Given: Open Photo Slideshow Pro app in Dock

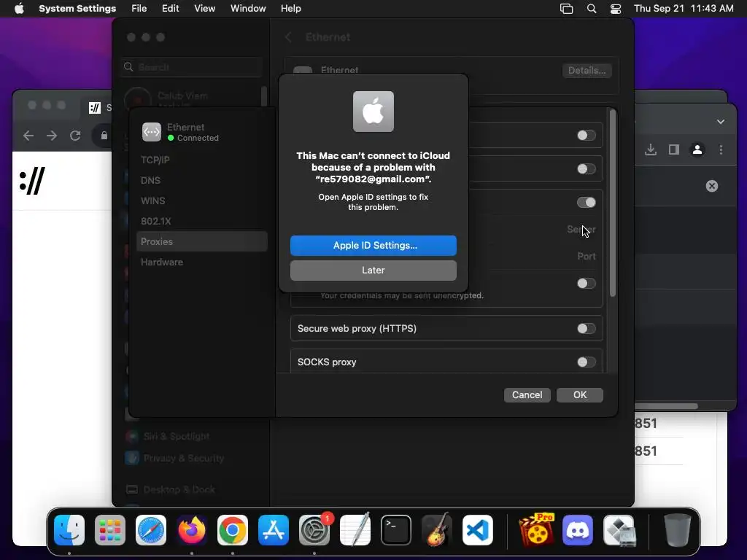Looking at the screenshot, I should [x=536, y=530].
